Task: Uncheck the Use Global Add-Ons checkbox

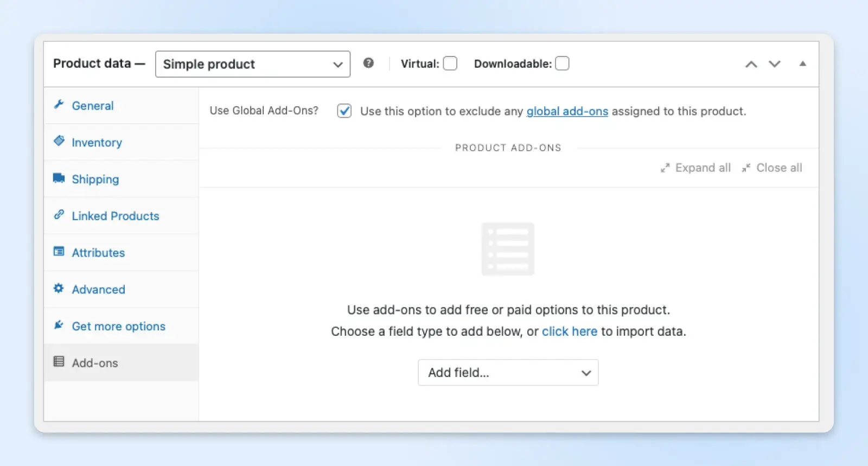Action: pyautogui.click(x=344, y=111)
